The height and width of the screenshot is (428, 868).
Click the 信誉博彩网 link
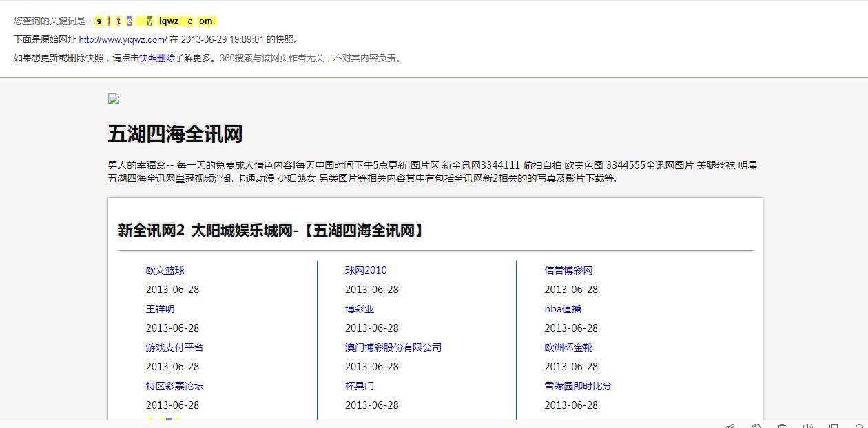[568, 270]
